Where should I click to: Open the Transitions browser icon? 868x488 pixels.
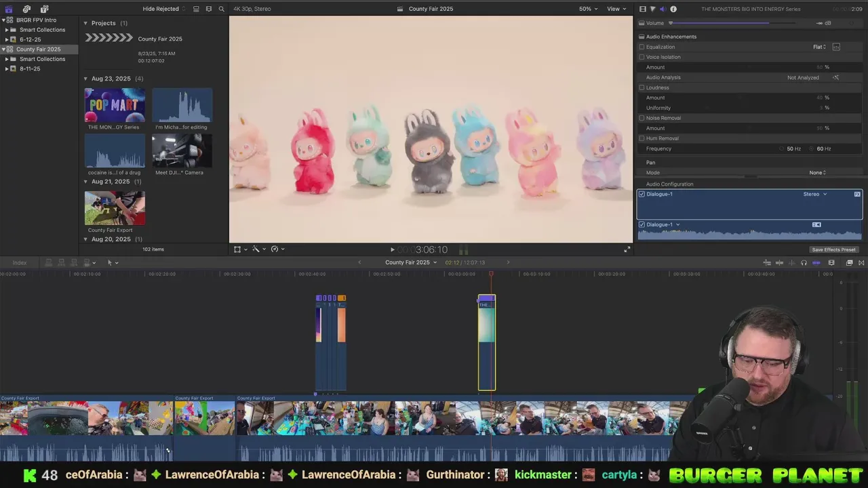click(x=861, y=262)
